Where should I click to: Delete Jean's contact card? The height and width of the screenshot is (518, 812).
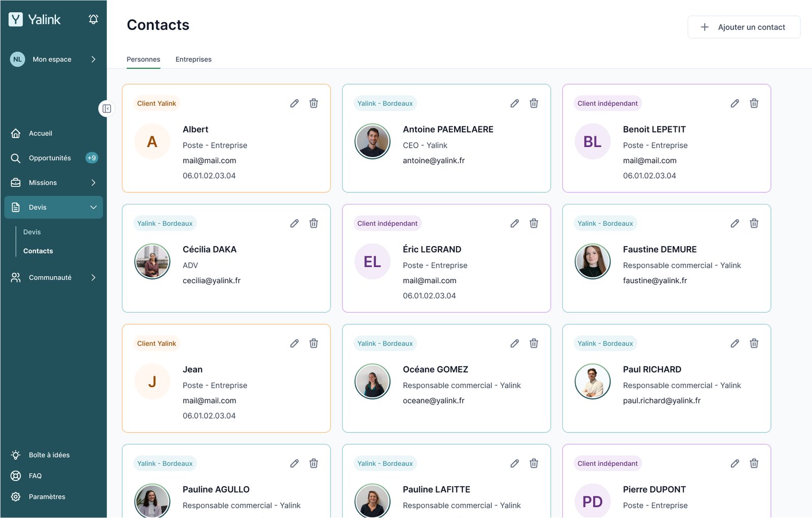point(314,343)
